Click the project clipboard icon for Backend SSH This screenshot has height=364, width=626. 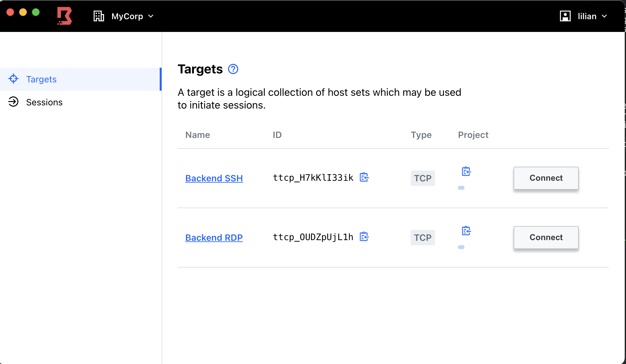coord(466,171)
